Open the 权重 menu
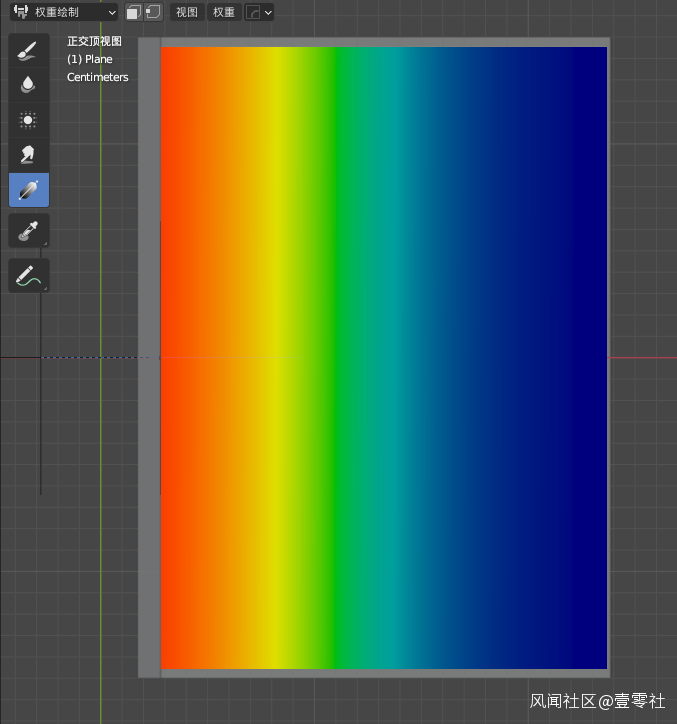Image resolution: width=677 pixels, height=724 pixels. [x=224, y=12]
